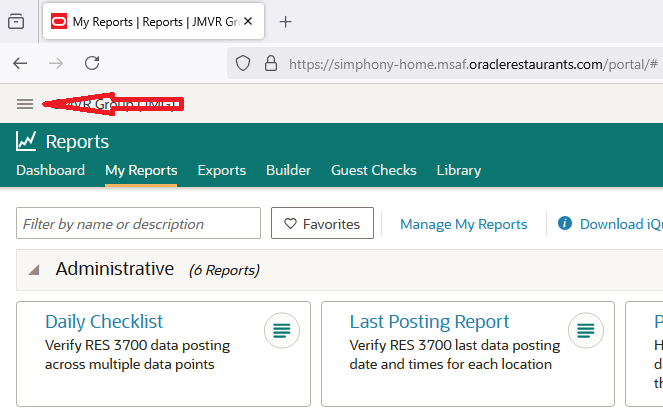The image size is (663, 413).
Task: Select the Builder tab
Action: [x=288, y=170]
